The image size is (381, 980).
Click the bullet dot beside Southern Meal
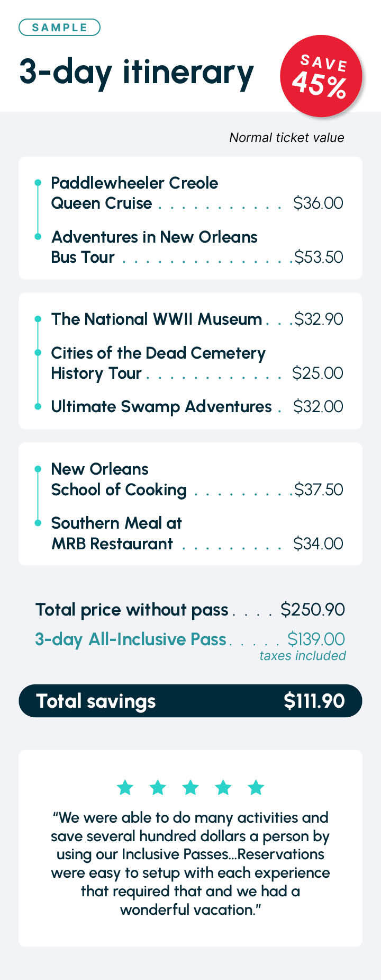38,523
